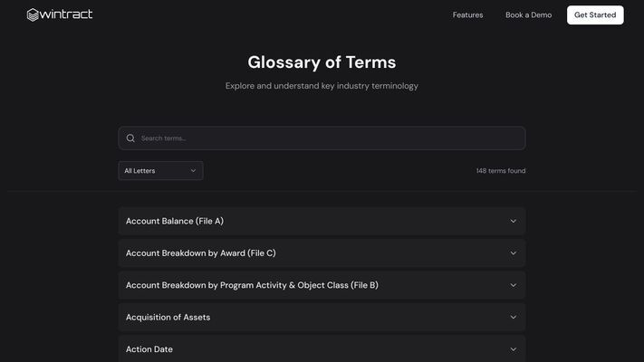Click the 148 terms found label

click(501, 171)
